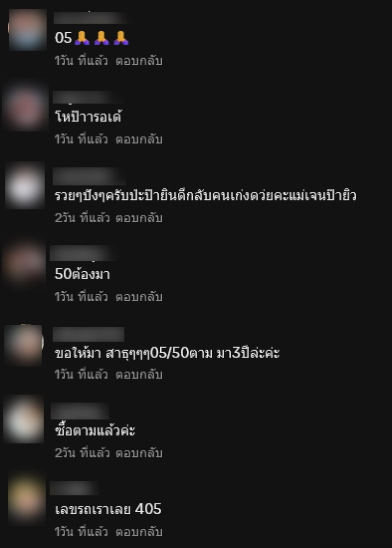Open username above 'เลขรถเราเลย 405' comment
This screenshot has width=392, height=548.
coord(74,488)
